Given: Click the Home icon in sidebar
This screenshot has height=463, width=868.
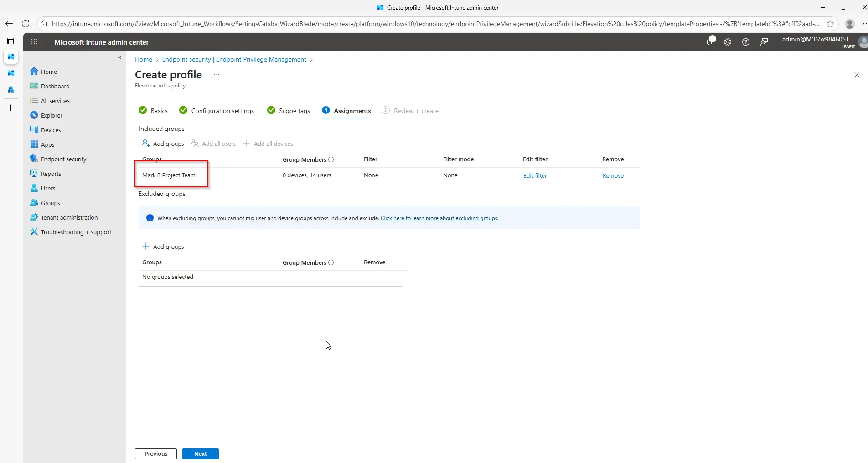Looking at the screenshot, I should coord(34,72).
